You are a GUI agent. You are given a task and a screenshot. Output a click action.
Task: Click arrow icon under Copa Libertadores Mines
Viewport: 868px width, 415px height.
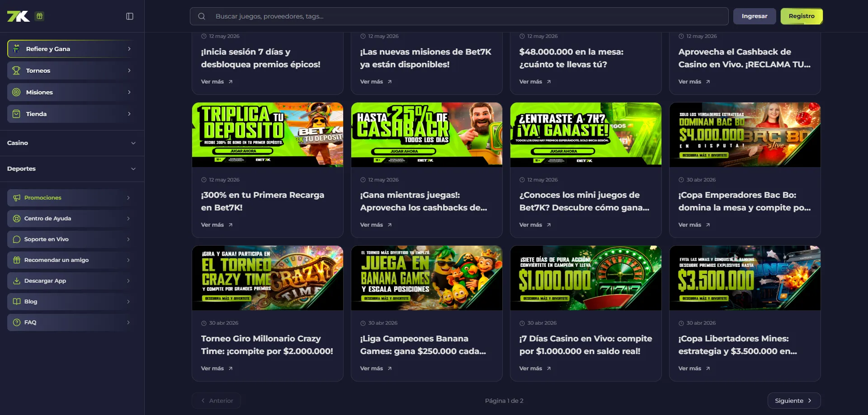coord(708,368)
